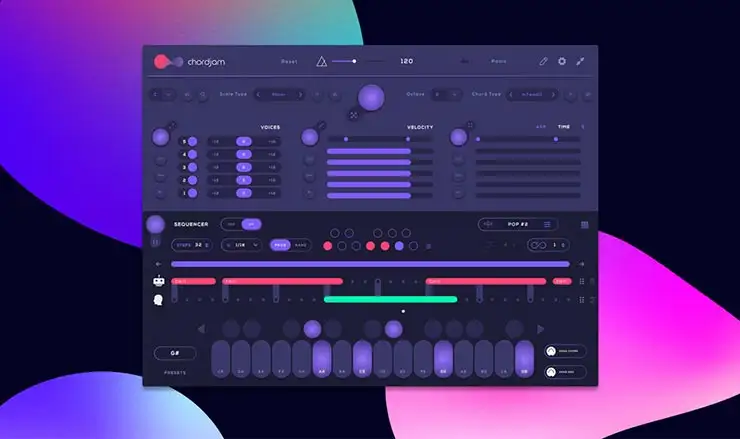Click the magnifier icon near scale selector
Screen dimensions: 740x439
tap(203, 95)
